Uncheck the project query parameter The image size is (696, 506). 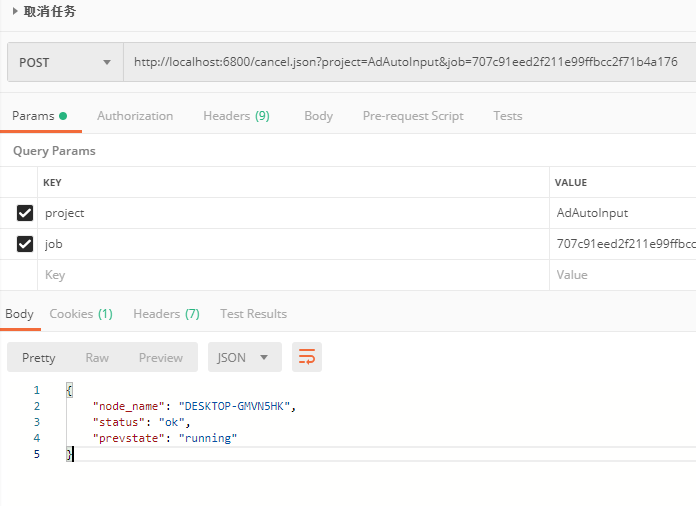(x=25, y=213)
